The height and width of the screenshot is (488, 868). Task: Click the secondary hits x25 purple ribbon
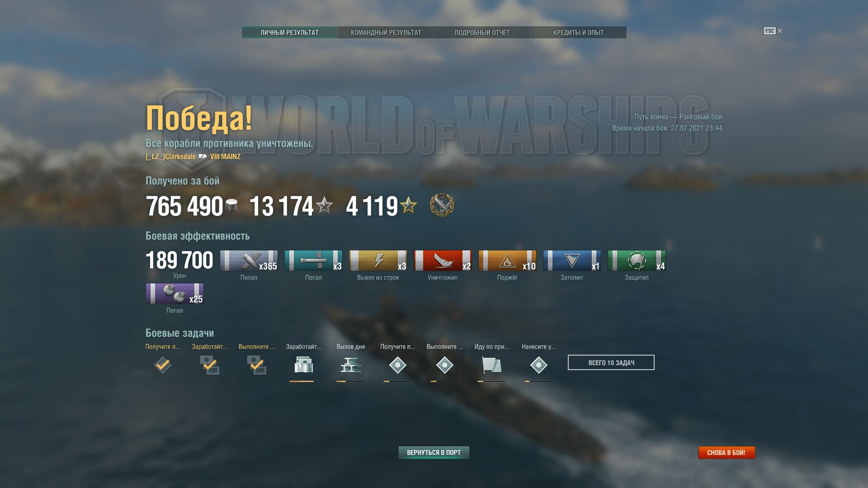[x=175, y=294]
